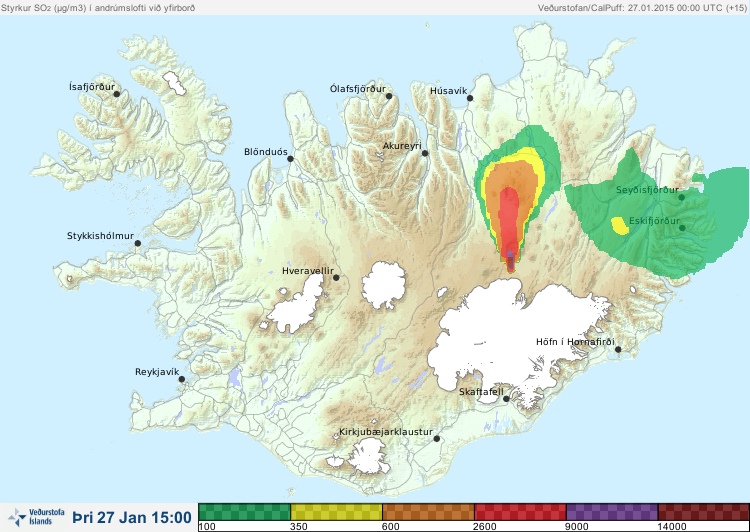
Task: Click the 'Stykkishólmur' label text
Action: pos(100,236)
